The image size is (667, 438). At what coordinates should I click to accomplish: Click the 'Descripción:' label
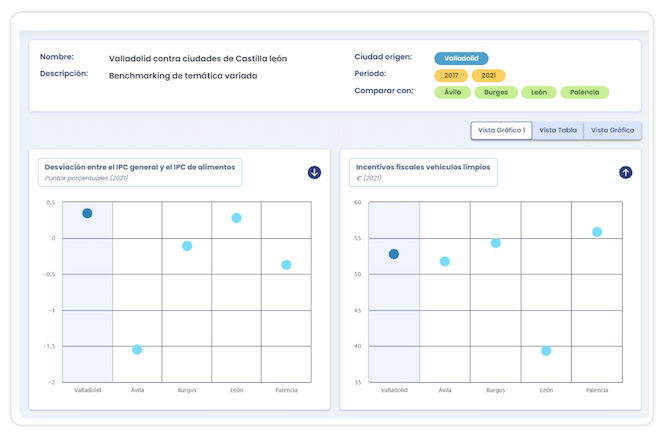coord(64,74)
